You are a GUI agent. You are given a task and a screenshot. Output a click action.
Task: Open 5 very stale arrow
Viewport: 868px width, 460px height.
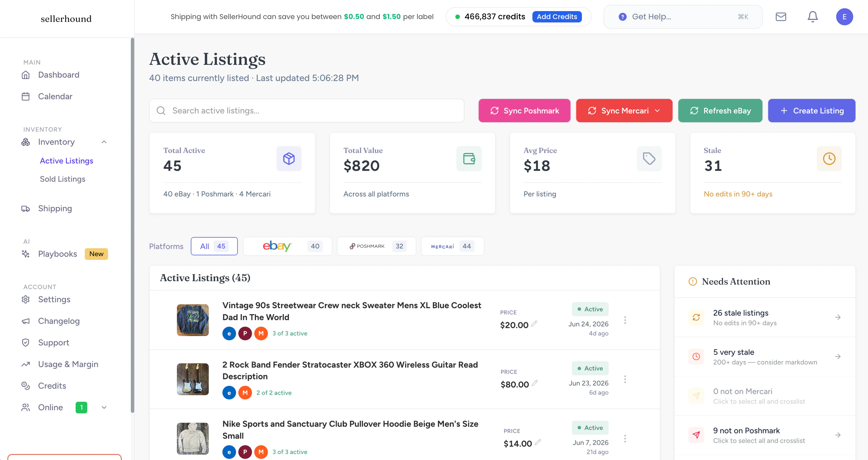(838, 357)
